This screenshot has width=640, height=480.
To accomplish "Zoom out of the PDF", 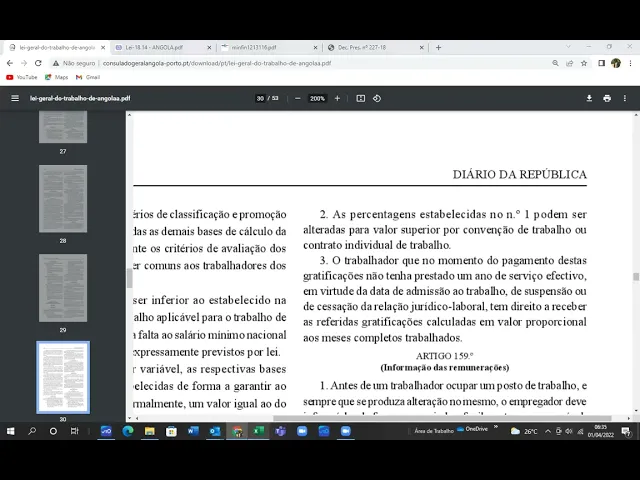I will coord(298,98).
